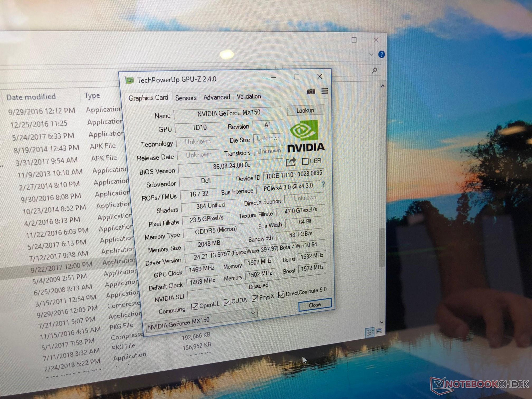Viewport: 532px width, 399px height.
Task: Select file row dated 9/22/2017 12:00 PM
Action: pyautogui.click(x=68, y=266)
